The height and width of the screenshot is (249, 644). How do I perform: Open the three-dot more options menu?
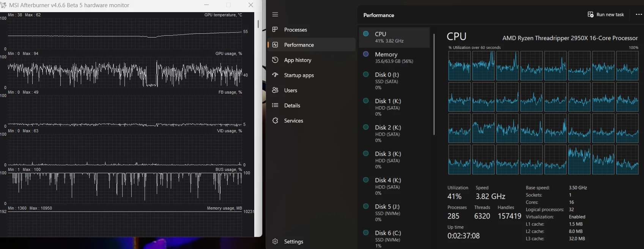[x=639, y=14]
